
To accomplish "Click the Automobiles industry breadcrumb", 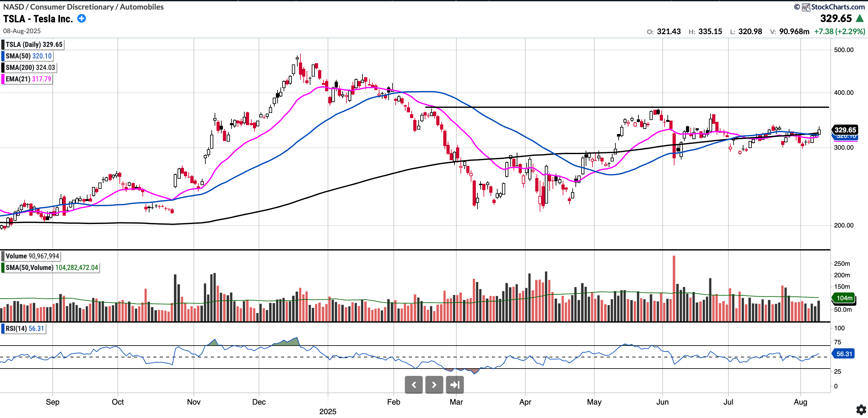I will click(x=141, y=7).
